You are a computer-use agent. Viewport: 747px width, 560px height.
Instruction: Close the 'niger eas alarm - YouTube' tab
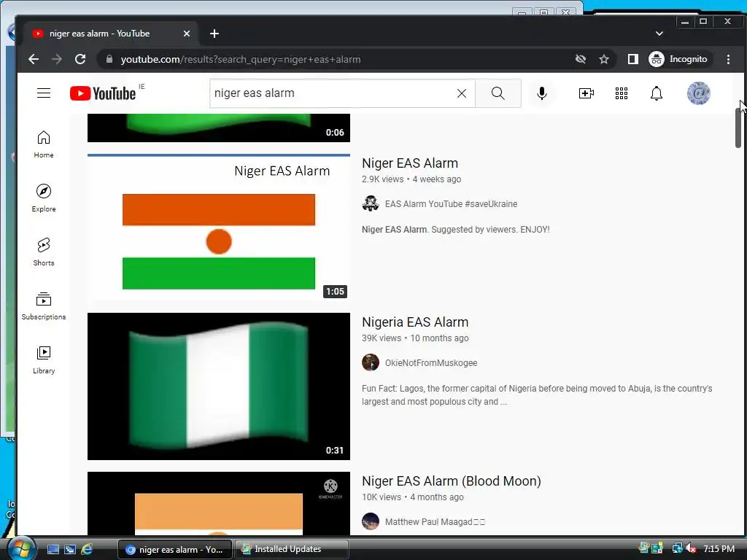click(187, 34)
